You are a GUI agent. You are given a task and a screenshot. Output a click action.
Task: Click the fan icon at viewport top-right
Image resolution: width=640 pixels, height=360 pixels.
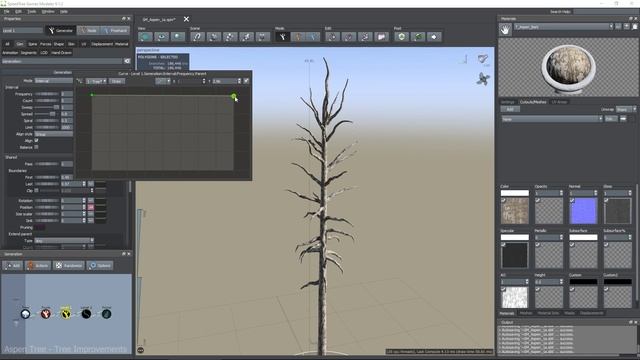[483, 79]
